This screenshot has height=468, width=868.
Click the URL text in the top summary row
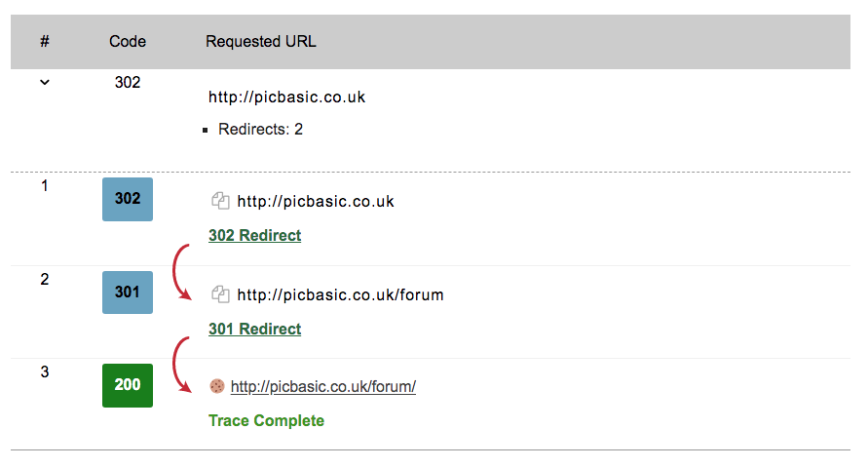[287, 97]
